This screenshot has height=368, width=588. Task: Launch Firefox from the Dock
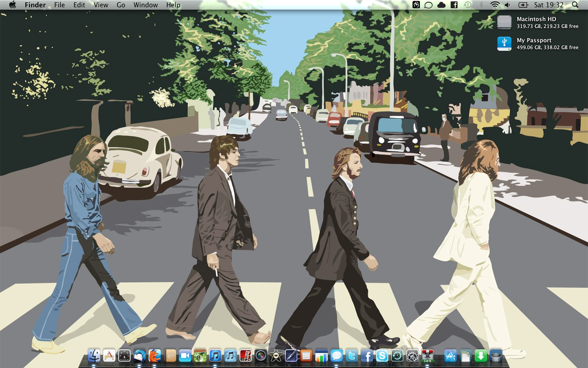(x=155, y=355)
